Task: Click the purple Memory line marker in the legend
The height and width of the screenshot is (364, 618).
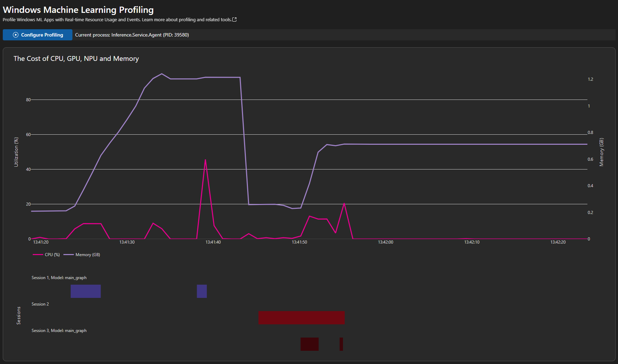Action: coord(68,254)
